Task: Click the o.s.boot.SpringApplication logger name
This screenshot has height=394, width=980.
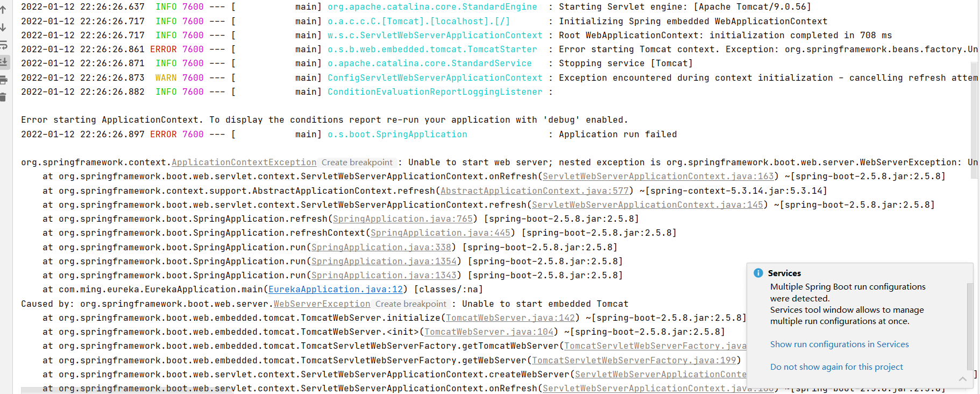Action: [x=397, y=135]
